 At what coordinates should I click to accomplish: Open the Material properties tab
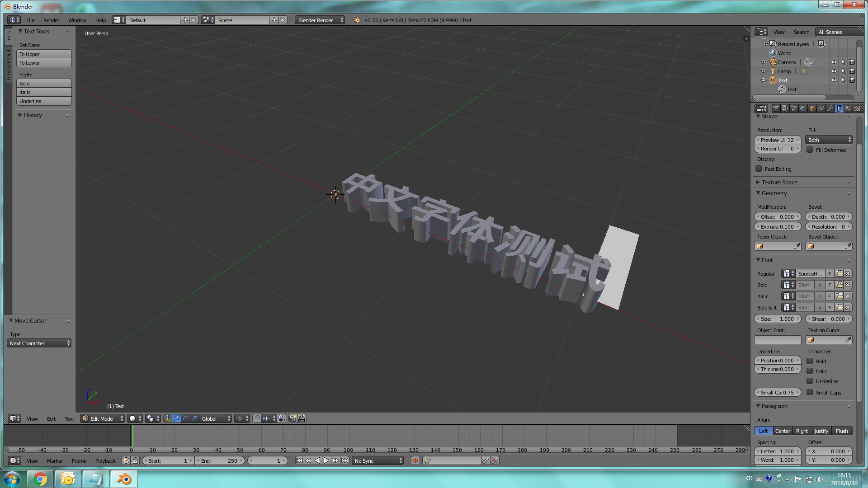coord(848,108)
